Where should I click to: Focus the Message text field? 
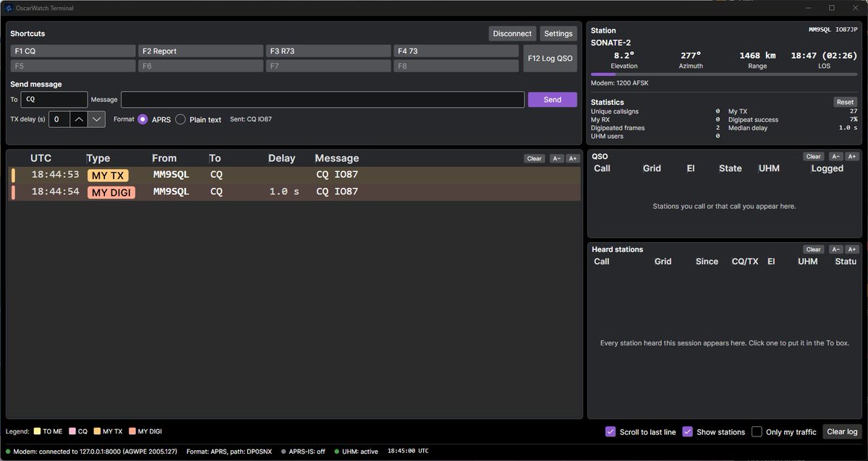[323, 100]
